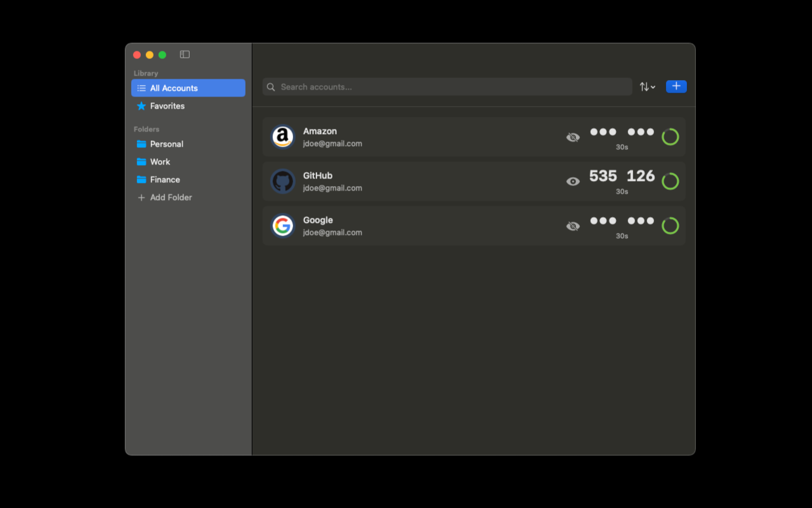
Task: Click the blue plus button
Action: [676, 86]
